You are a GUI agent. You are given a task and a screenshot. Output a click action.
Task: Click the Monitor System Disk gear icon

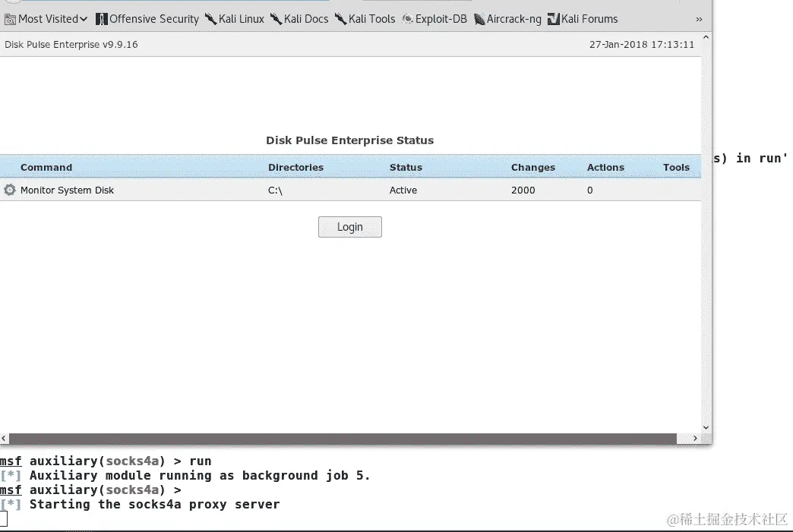[10, 190]
